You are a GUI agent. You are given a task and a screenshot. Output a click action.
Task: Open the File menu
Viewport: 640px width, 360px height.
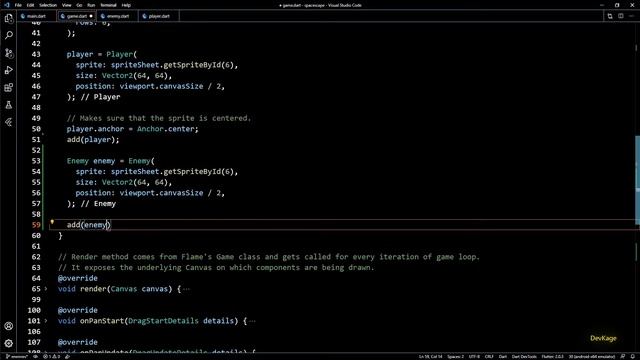[x=18, y=5]
